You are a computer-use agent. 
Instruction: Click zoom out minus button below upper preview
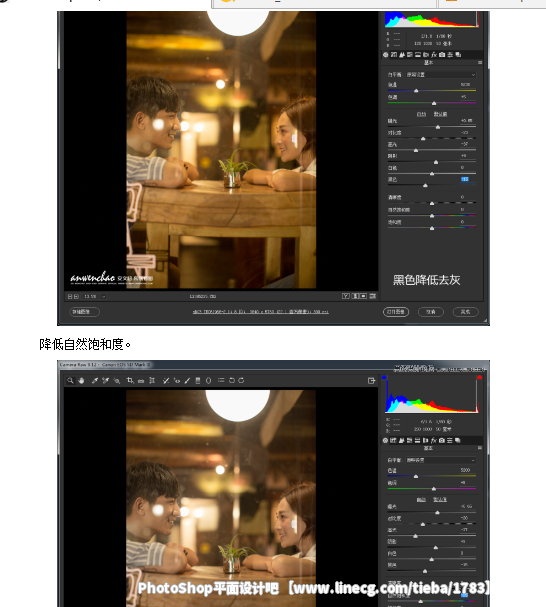point(70,297)
